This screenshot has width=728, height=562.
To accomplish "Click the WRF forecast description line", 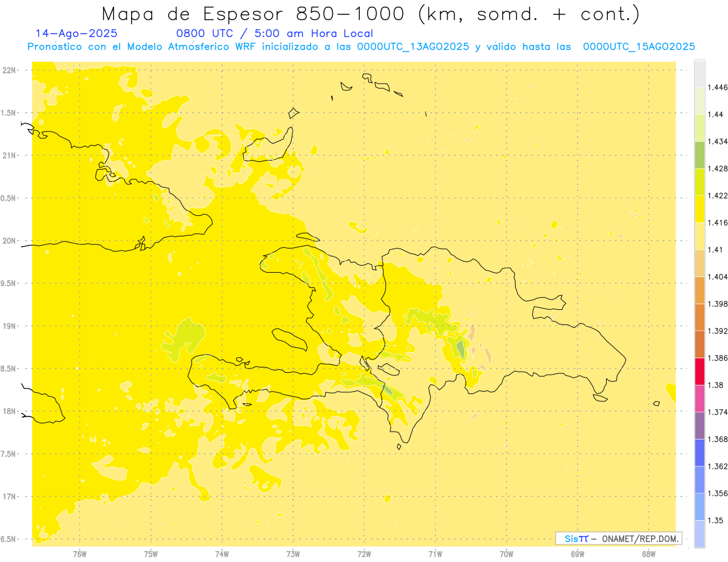I will pyautogui.click(x=361, y=47).
